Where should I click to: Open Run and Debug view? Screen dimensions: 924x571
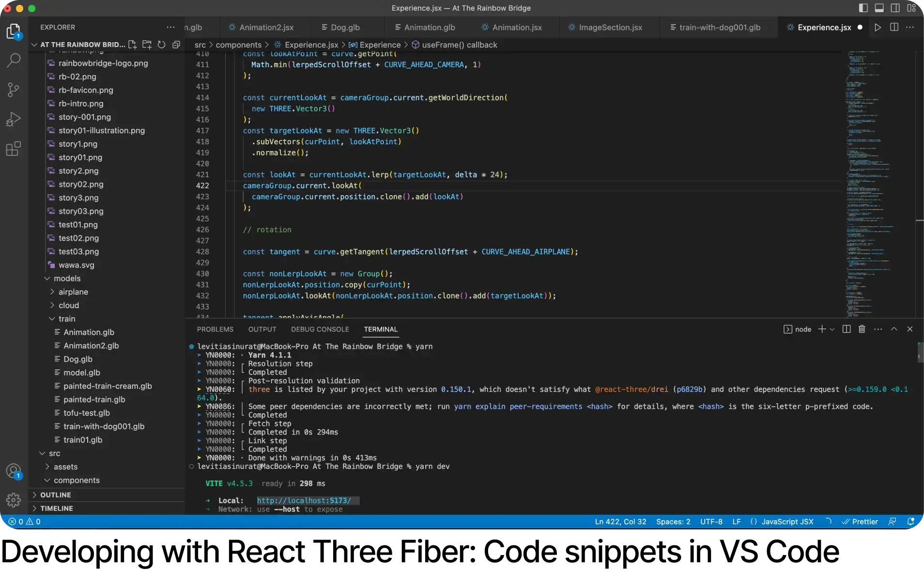coord(14,119)
